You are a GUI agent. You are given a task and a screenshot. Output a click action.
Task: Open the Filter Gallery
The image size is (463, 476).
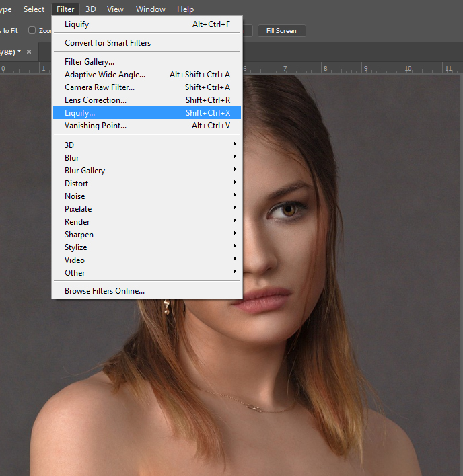pyautogui.click(x=90, y=62)
